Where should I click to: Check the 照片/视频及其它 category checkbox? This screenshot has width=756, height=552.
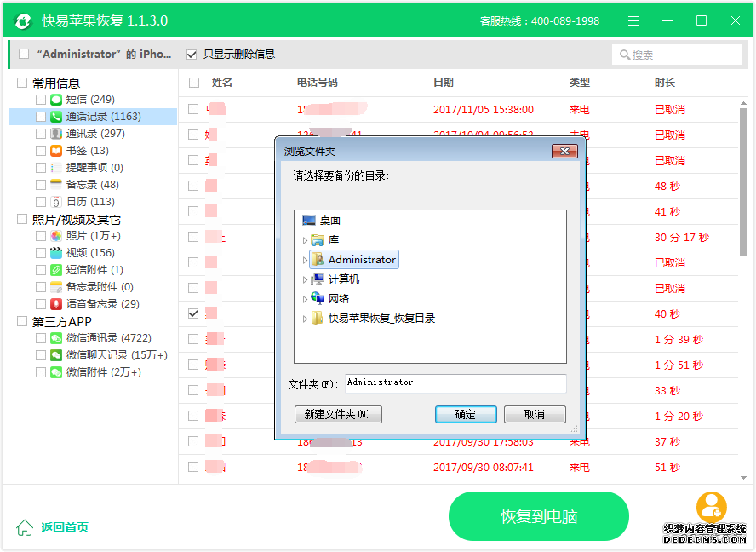click(22, 220)
